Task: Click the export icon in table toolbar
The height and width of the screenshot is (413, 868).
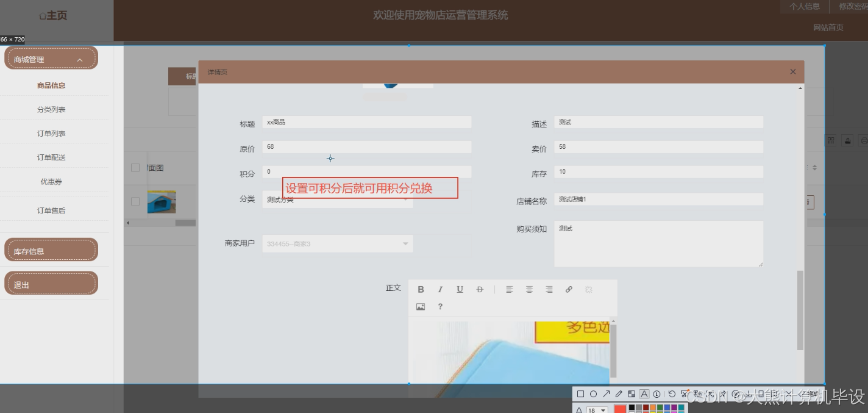Action: pyautogui.click(x=847, y=141)
